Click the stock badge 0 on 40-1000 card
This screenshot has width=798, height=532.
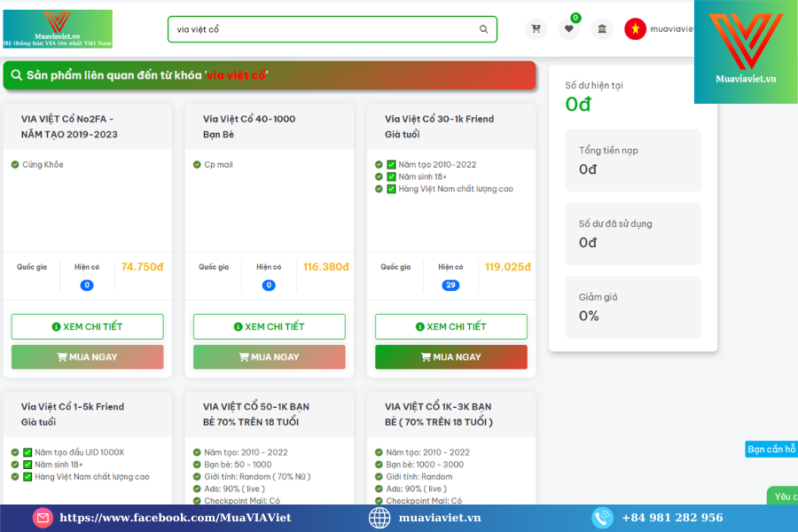(x=269, y=286)
